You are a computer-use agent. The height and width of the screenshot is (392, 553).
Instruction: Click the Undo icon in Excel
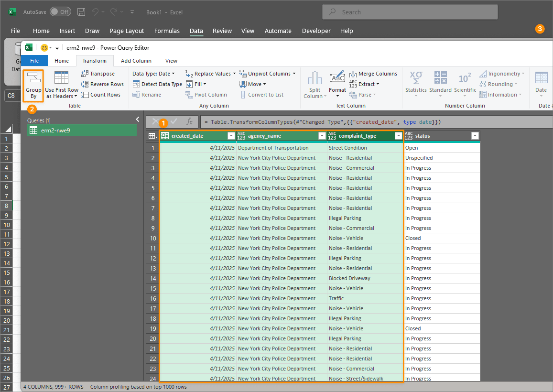[x=95, y=12]
